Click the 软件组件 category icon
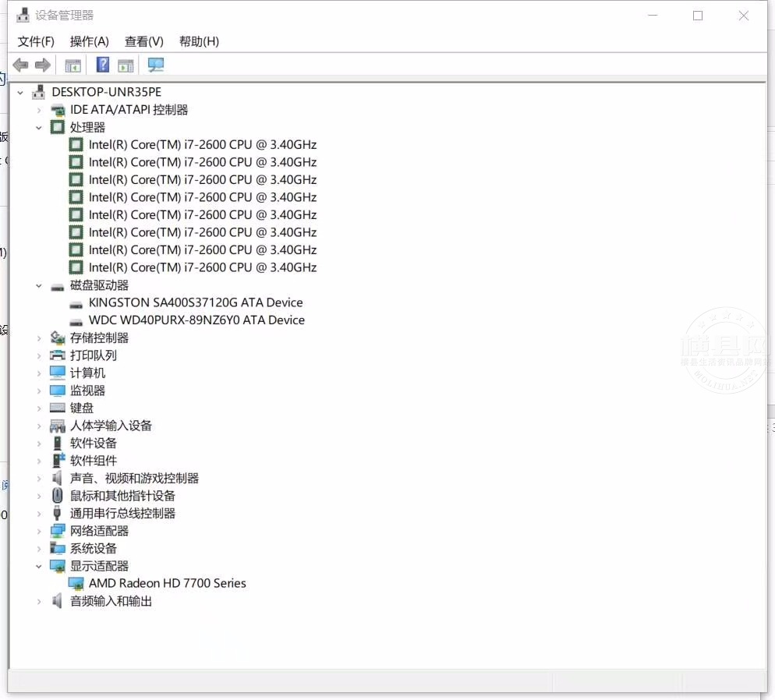 (58, 460)
